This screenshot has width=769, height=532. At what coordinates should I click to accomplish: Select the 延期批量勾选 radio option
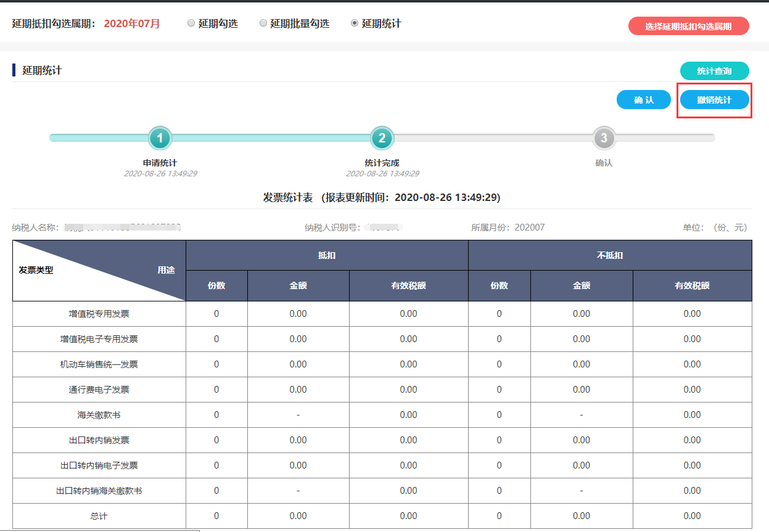pos(263,23)
